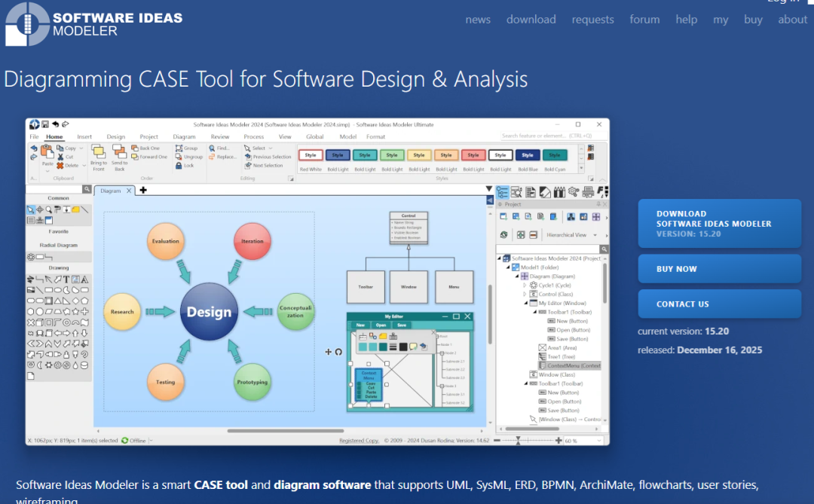Open the Delete dropdown arrow

(84, 166)
